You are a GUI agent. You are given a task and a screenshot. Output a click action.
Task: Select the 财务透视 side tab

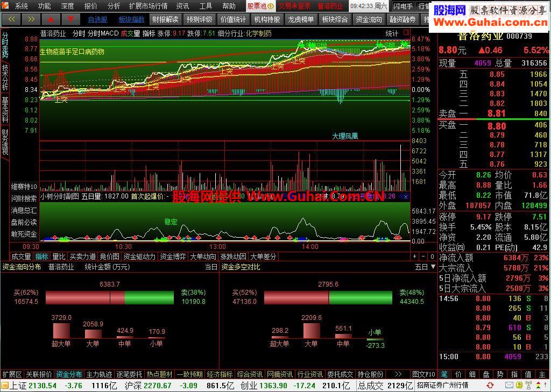tap(5, 141)
